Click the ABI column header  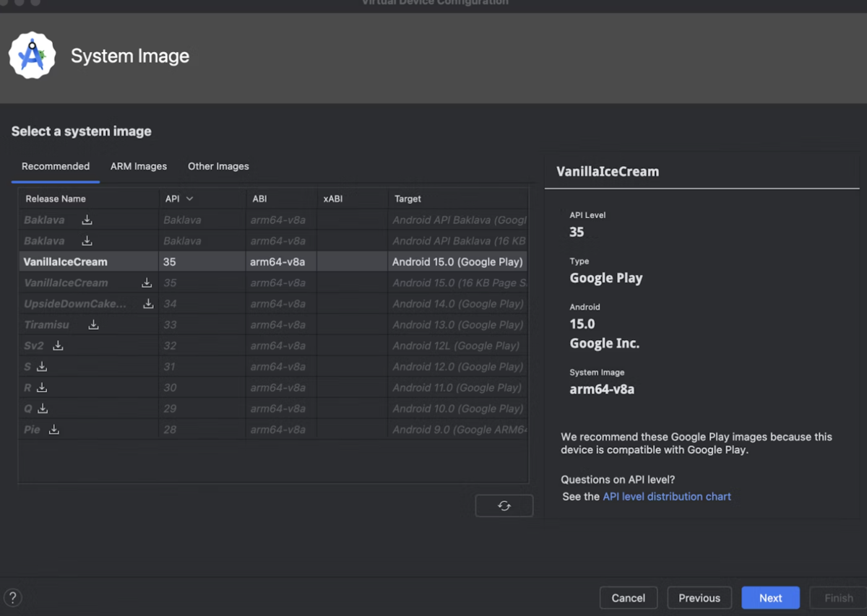[x=281, y=199]
